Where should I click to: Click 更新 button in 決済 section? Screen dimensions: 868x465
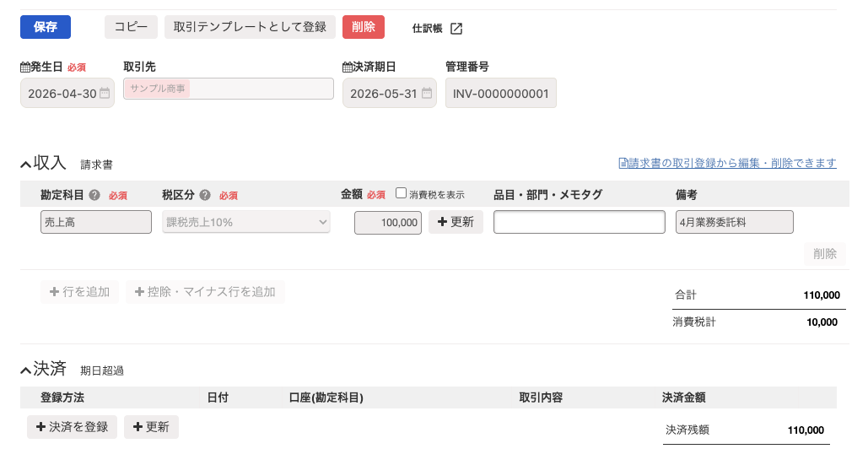(x=151, y=427)
